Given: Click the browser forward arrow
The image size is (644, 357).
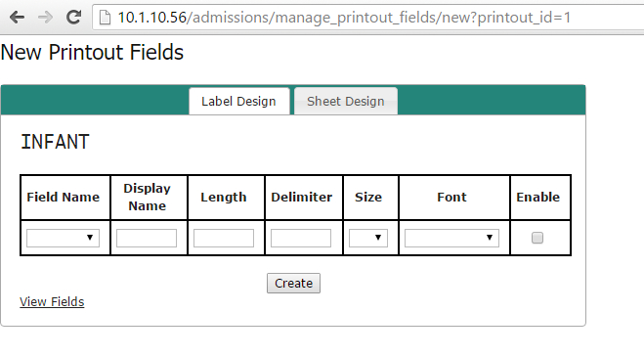Looking at the screenshot, I should point(45,18).
